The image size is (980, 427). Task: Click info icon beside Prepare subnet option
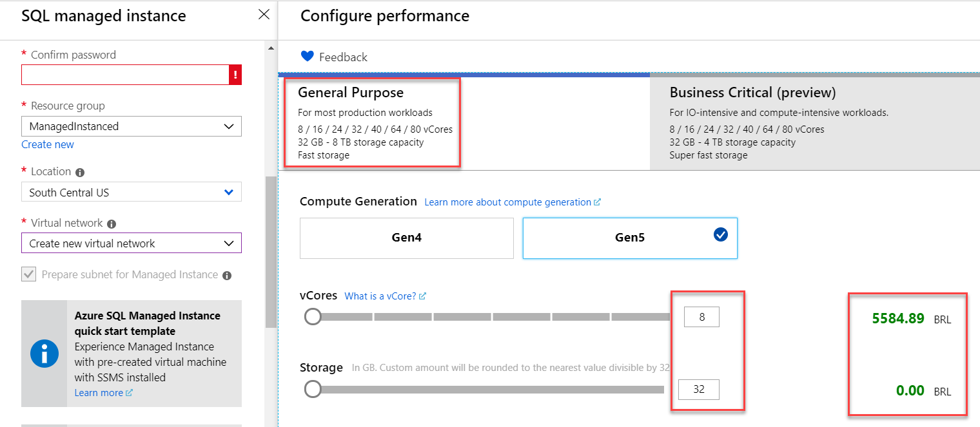click(x=227, y=276)
